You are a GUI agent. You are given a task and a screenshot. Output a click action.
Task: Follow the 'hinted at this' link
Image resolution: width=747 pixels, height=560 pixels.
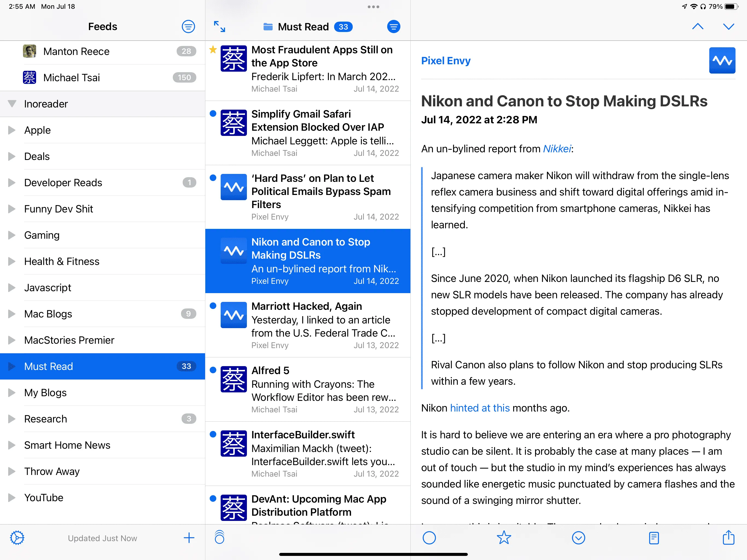[x=480, y=408]
